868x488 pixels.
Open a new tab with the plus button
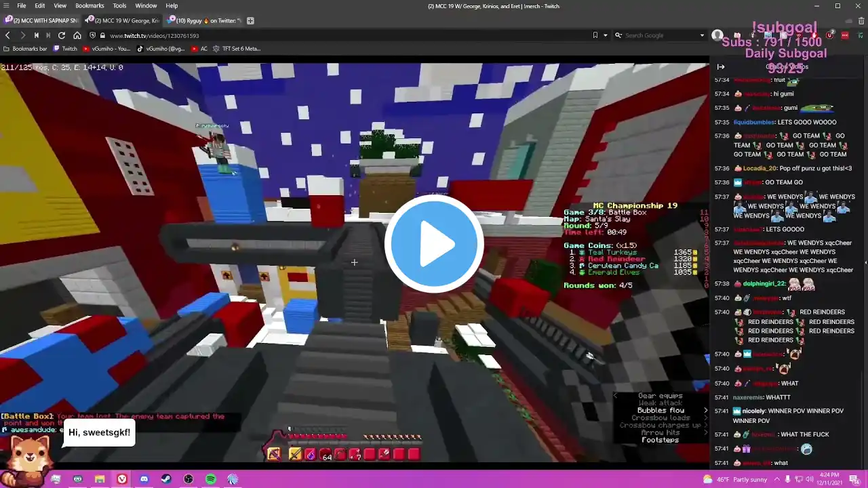pyautogui.click(x=250, y=20)
